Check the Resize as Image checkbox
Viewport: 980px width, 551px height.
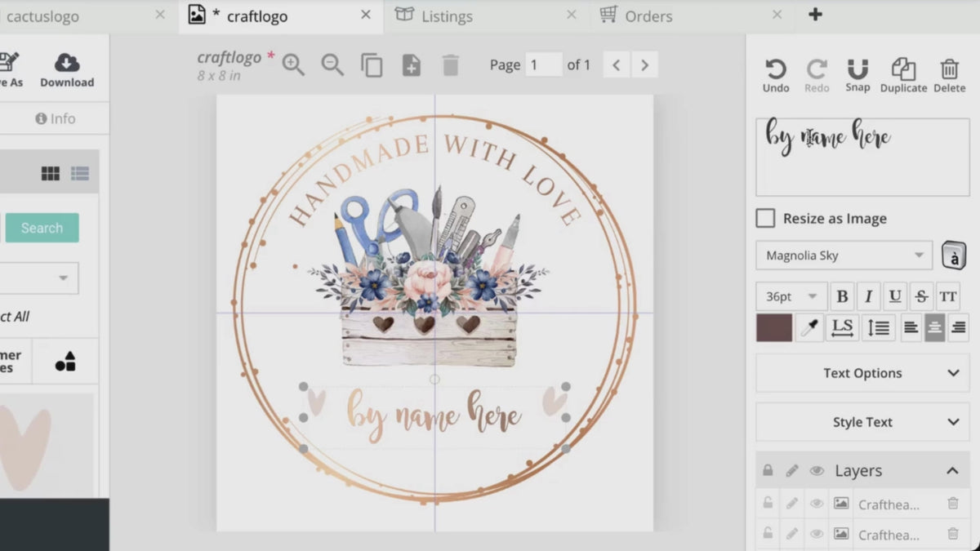pyautogui.click(x=765, y=218)
